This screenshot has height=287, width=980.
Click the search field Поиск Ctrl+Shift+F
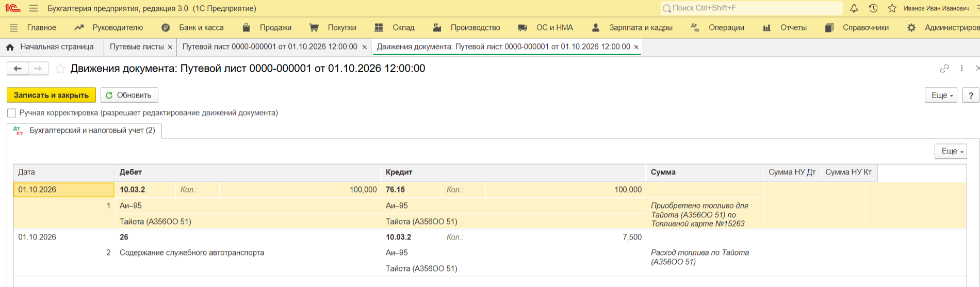pyautogui.click(x=752, y=8)
